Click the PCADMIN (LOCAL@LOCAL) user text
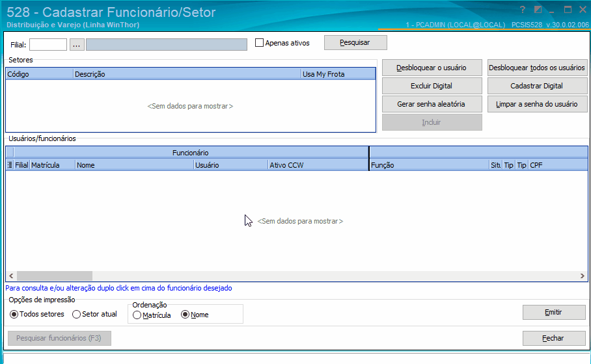 pyautogui.click(x=456, y=25)
